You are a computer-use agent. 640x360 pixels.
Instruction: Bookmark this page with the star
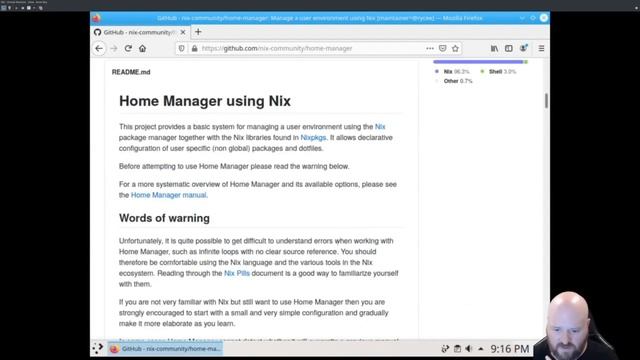[x=455, y=48]
